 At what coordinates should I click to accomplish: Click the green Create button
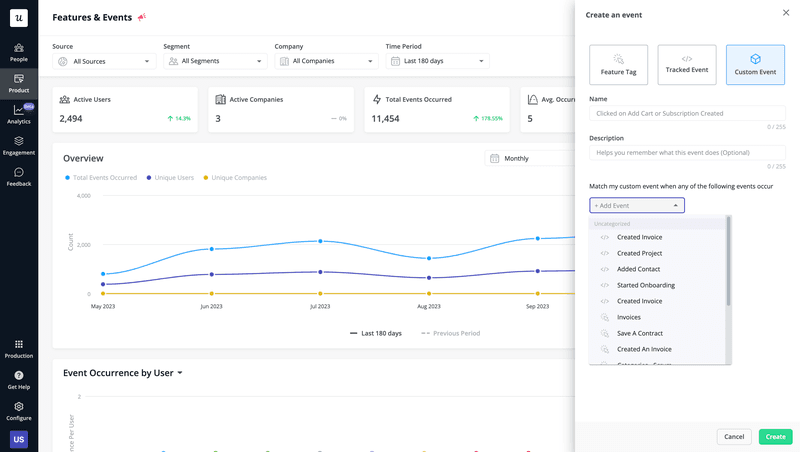pos(775,437)
